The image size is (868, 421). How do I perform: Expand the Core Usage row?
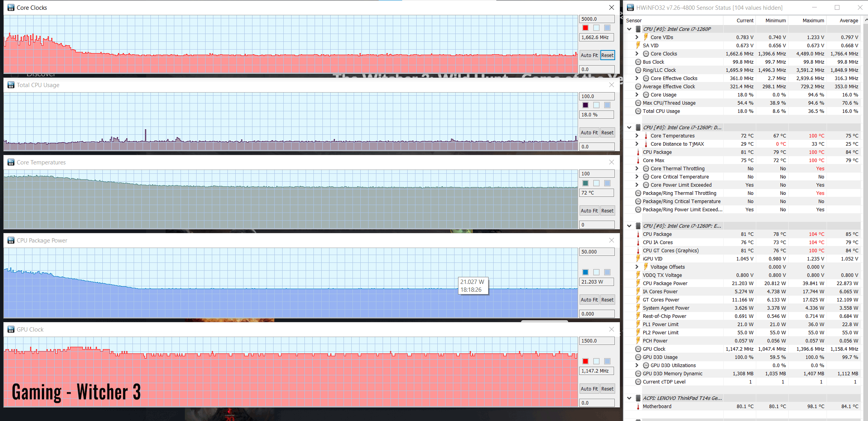point(637,95)
